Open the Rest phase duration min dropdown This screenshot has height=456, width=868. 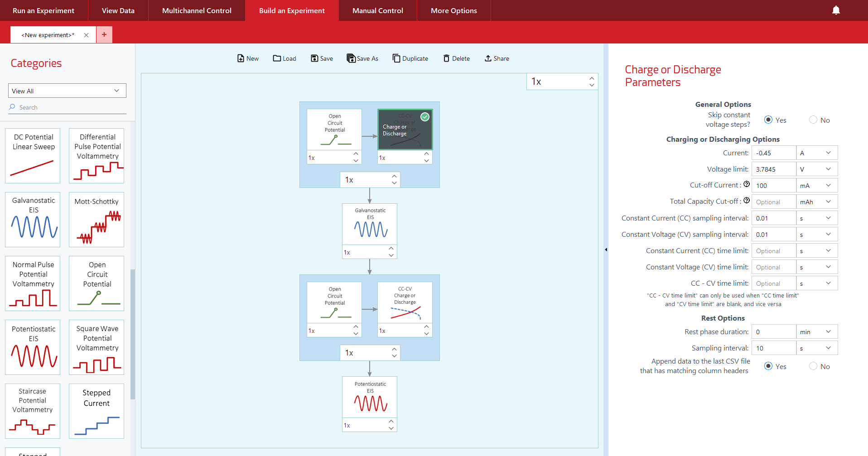click(817, 332)
